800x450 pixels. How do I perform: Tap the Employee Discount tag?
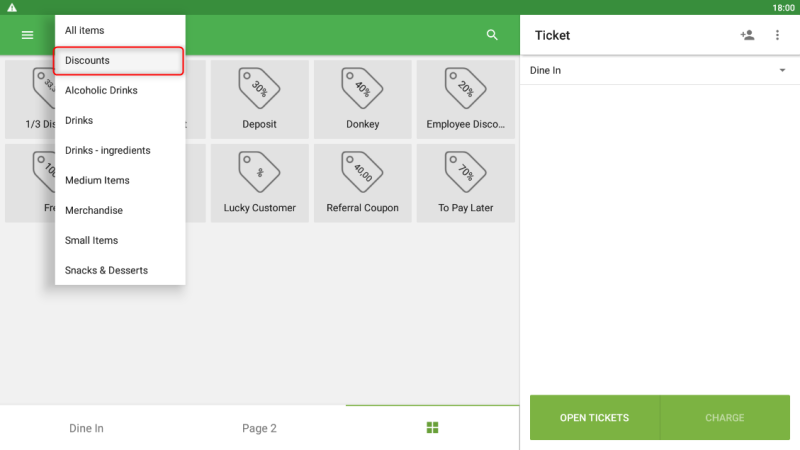click(465, 98)
